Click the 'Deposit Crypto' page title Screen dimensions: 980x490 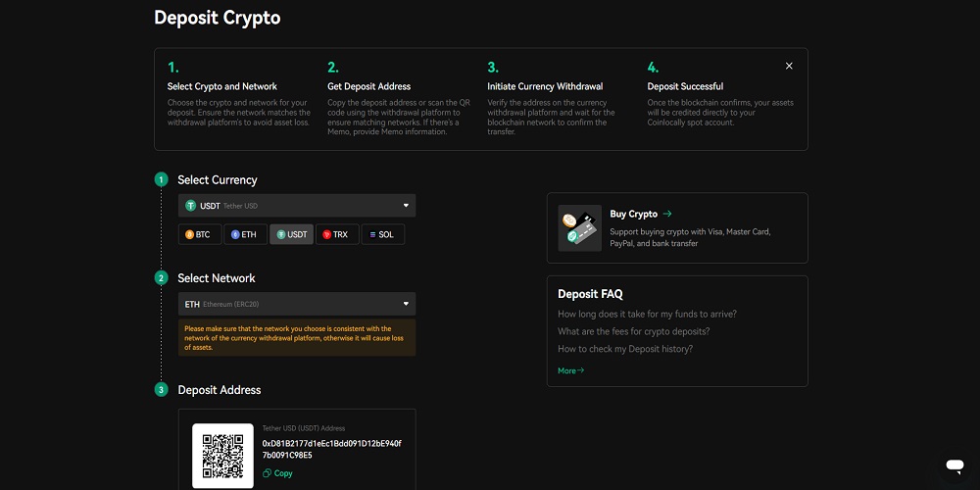coord(217,18)
